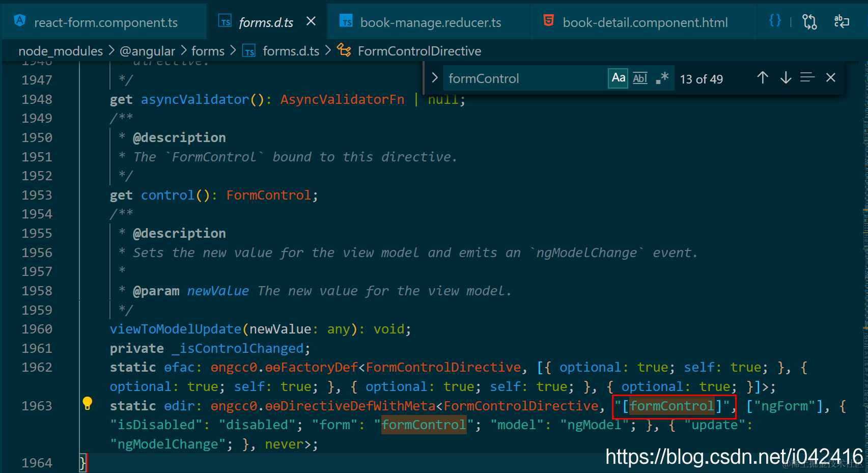Click the TS icon on book-manage.reducer tab
Image resolution: width=868 pixels, height=473 pixels.
pyautogui.click(x=346, y=21)
